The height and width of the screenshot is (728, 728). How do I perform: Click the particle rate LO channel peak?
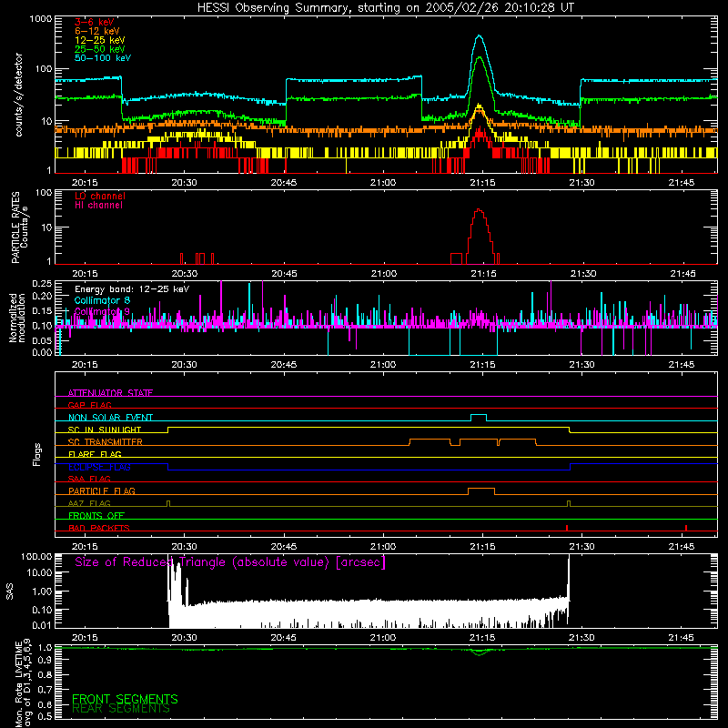[x=480, y=210]
